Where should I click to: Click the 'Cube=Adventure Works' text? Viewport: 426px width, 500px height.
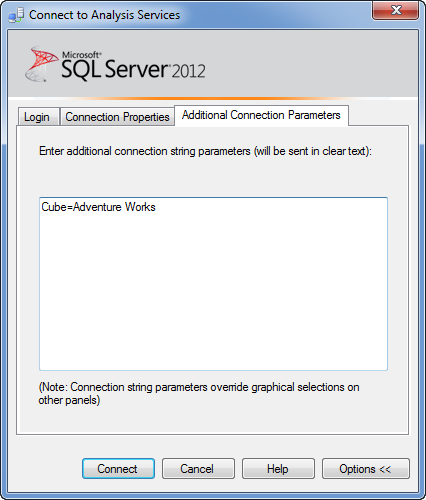(98, 207)
